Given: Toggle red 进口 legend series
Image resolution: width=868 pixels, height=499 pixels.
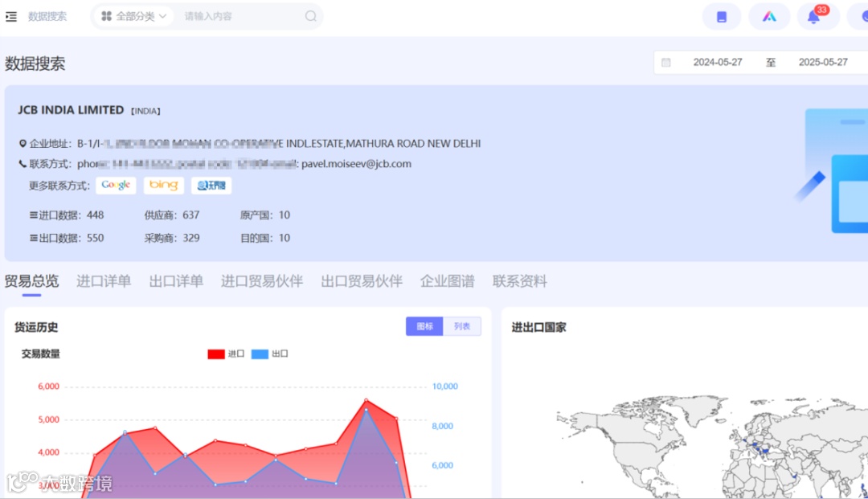Looking at the screenshot, I should [226, 354].
